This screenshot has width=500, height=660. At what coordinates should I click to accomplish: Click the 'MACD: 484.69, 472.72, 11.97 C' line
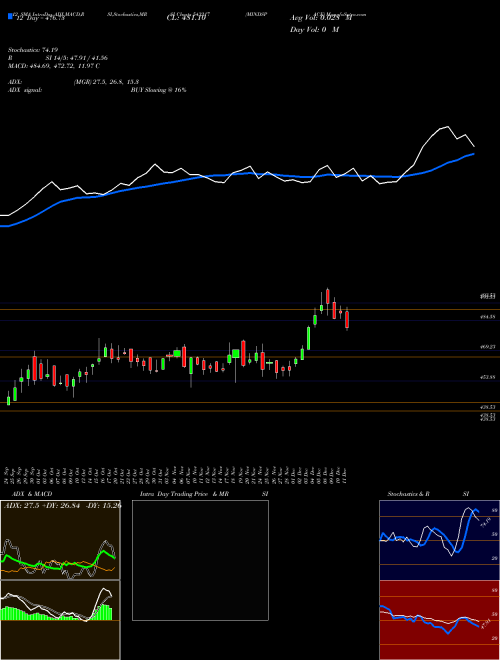click(54, 66)
